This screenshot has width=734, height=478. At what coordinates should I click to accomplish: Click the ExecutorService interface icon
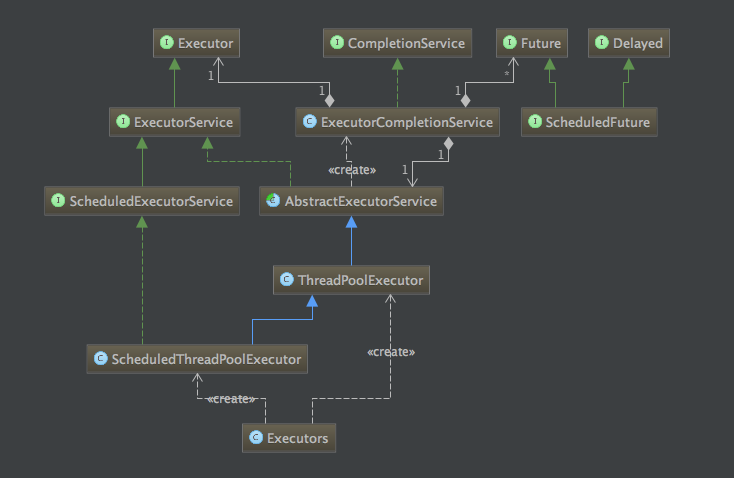point(123,122)
